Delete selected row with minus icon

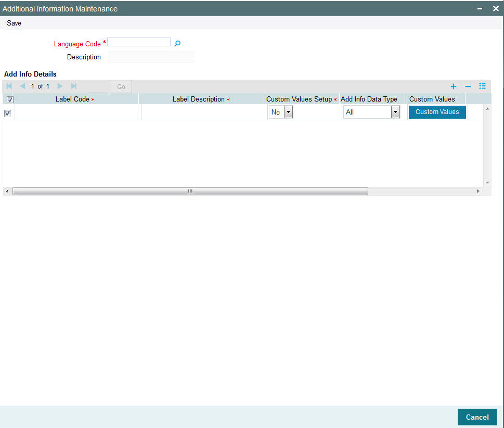point(468,86)
